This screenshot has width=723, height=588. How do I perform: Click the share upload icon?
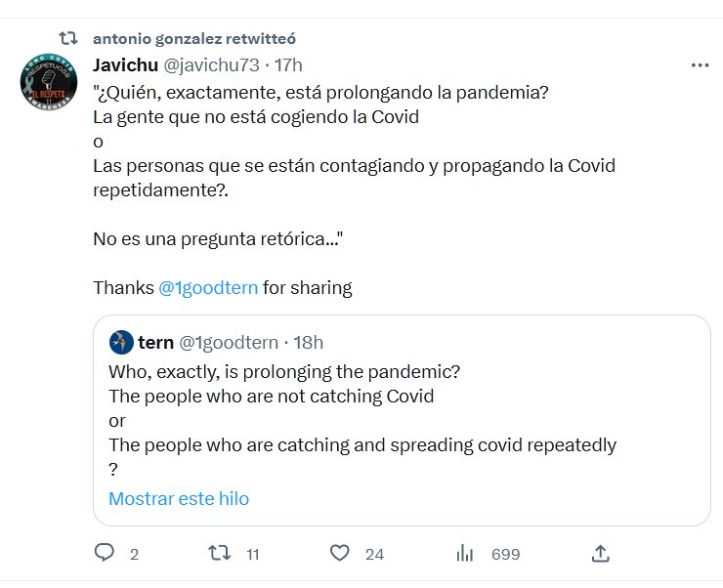coord(601,554)
